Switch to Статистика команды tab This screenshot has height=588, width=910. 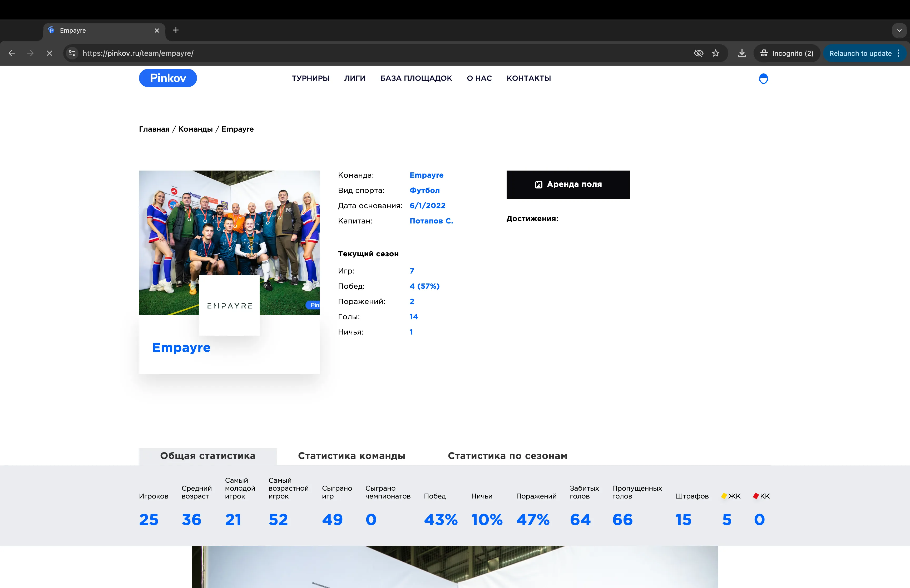pos(351,456)
